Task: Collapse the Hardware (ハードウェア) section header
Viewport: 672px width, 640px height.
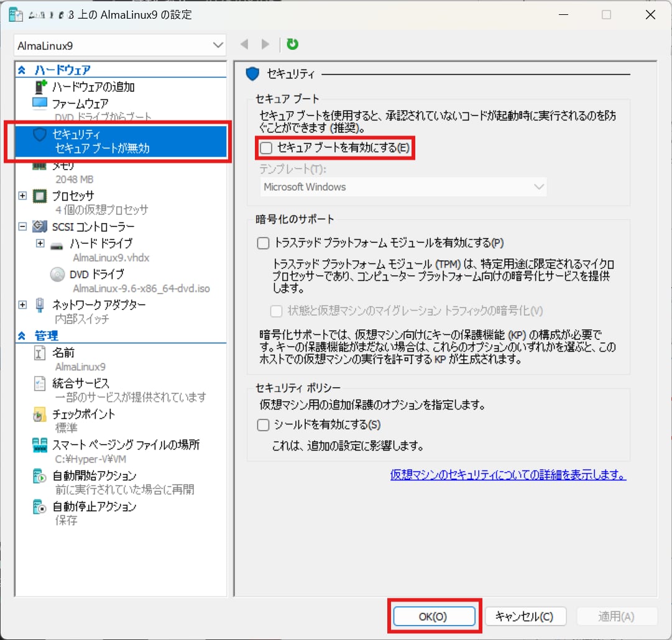Action: (22, 71)
